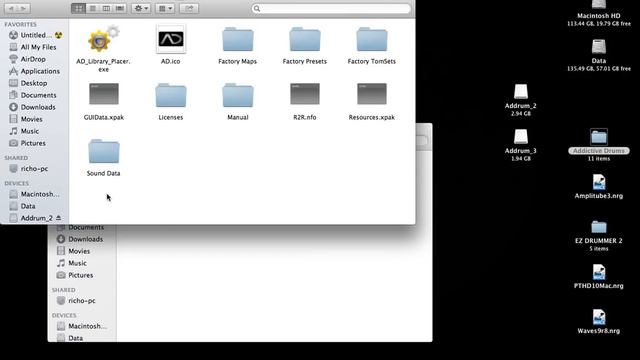Open the Factory Maps folder

(x=238, y=40)
